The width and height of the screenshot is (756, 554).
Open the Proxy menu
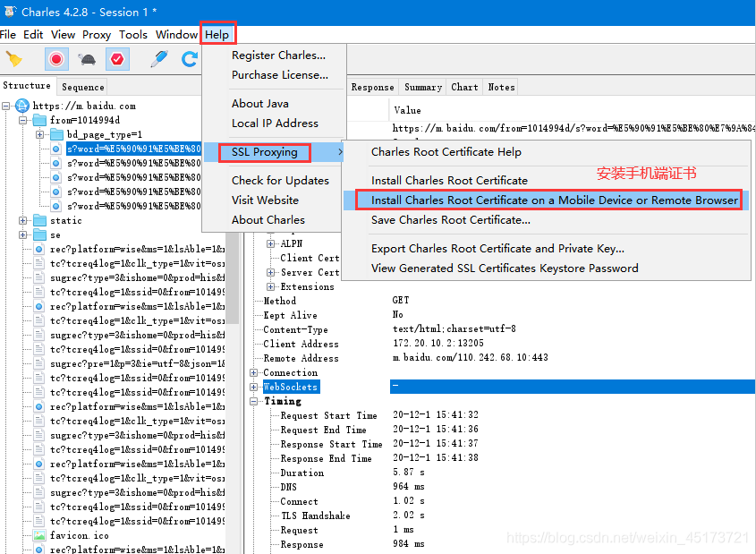click(97, 35)
